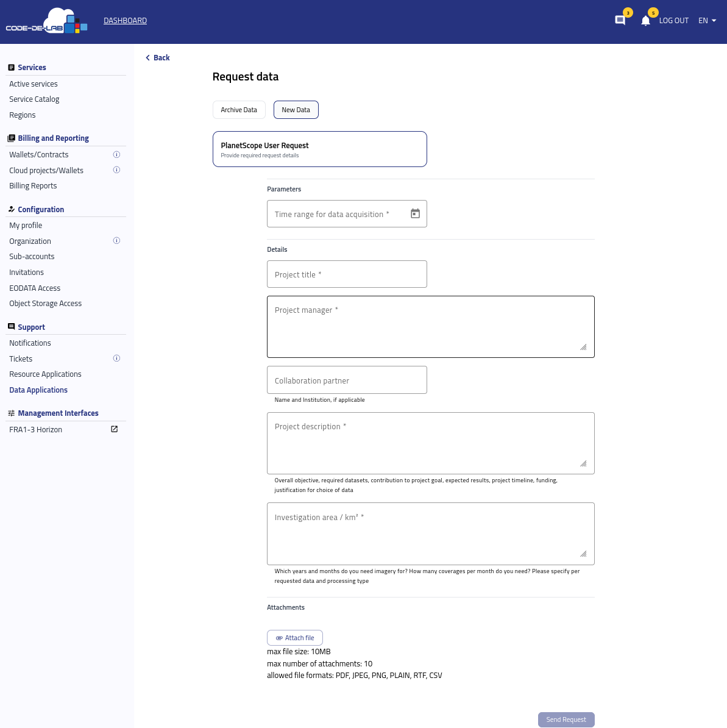Viewport: 727px width, 728px height.
Task: Open Object Storage Access page
Action: click(x=46, y=303)
